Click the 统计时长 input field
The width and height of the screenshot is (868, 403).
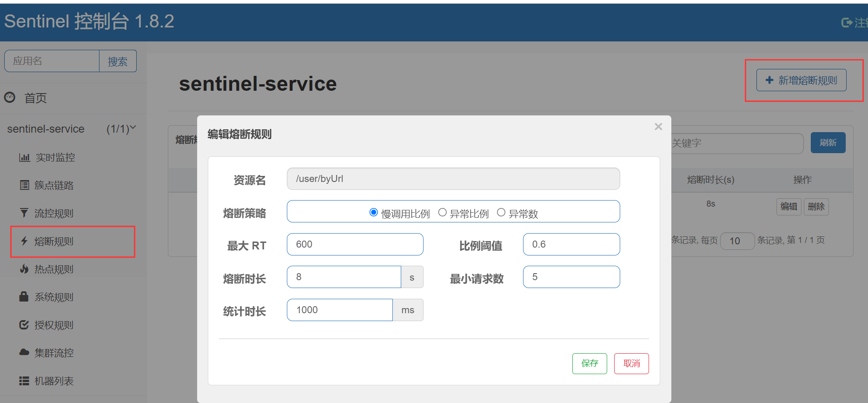340,310
